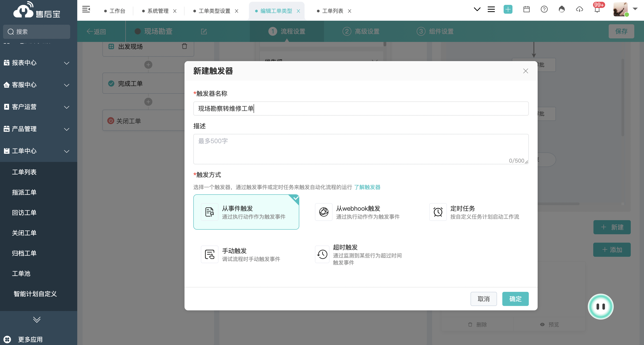The image size is (644, 345).
Task: Open the calendar icon in top bar
Action: pyautogui.click(x=527, y=9)
